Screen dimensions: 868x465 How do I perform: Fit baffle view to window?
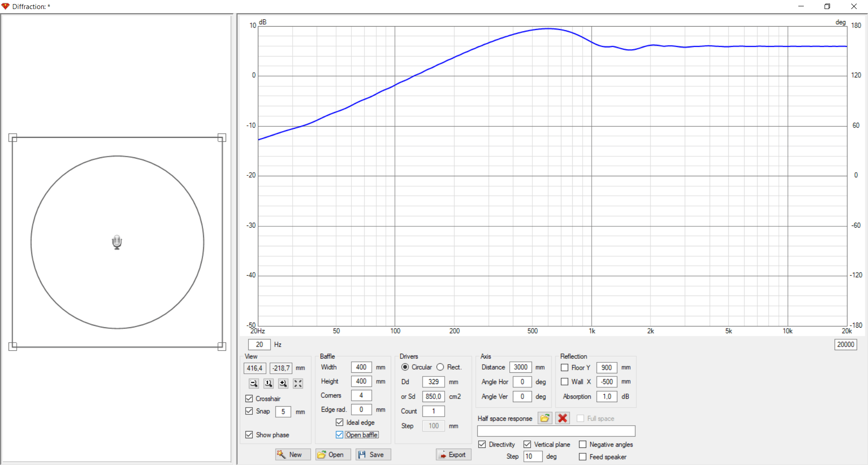[x=298, y=383]
